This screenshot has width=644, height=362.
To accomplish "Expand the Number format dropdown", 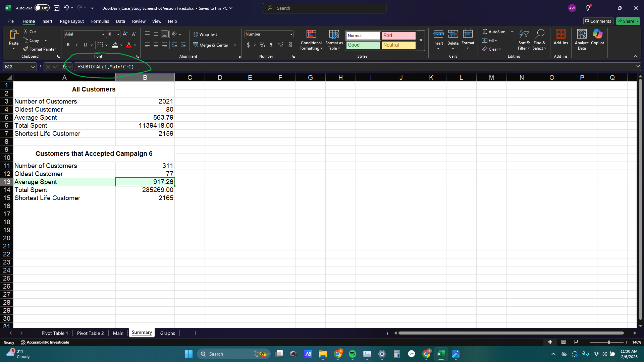I will click(x=291, y=34).
